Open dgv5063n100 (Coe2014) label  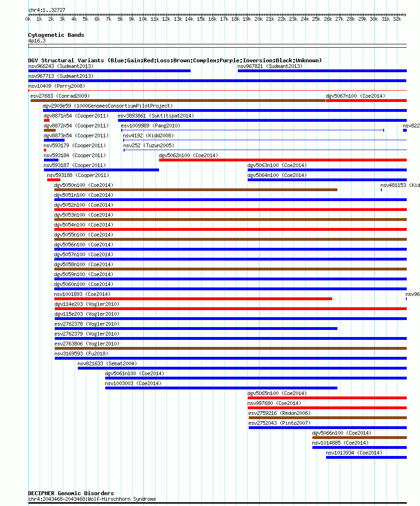click(x=277, y=165)
